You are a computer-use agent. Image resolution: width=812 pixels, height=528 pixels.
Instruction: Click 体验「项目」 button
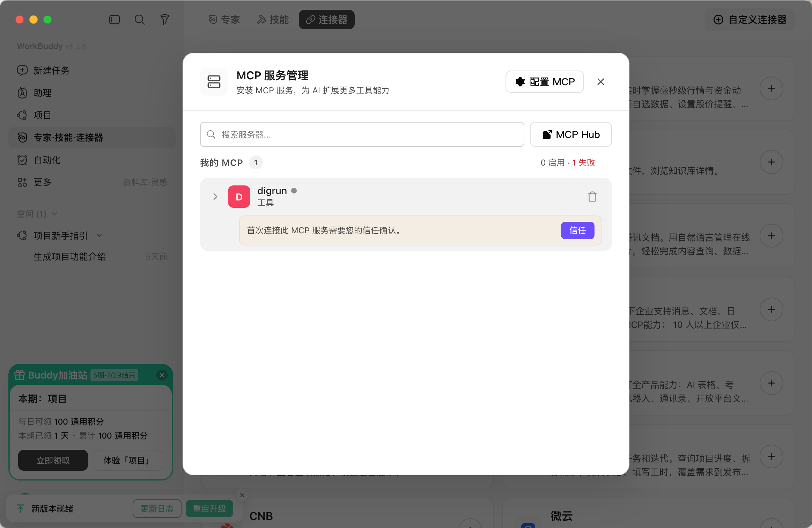128,460
